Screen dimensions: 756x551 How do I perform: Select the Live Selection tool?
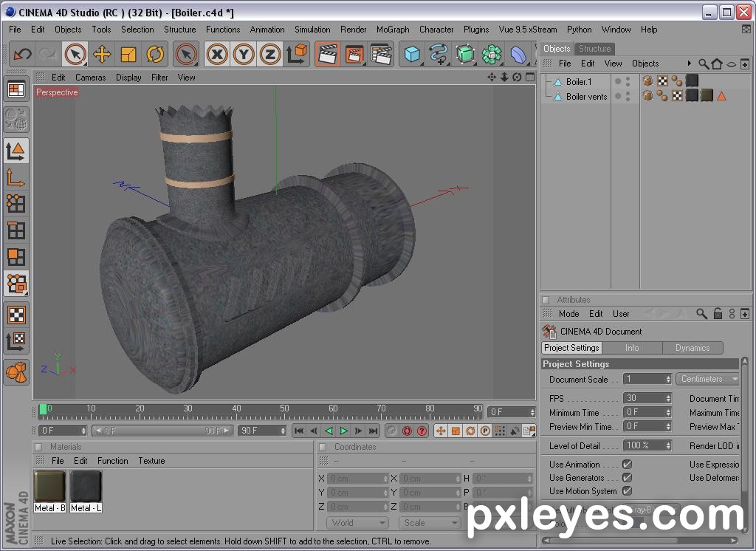point(75,54)
